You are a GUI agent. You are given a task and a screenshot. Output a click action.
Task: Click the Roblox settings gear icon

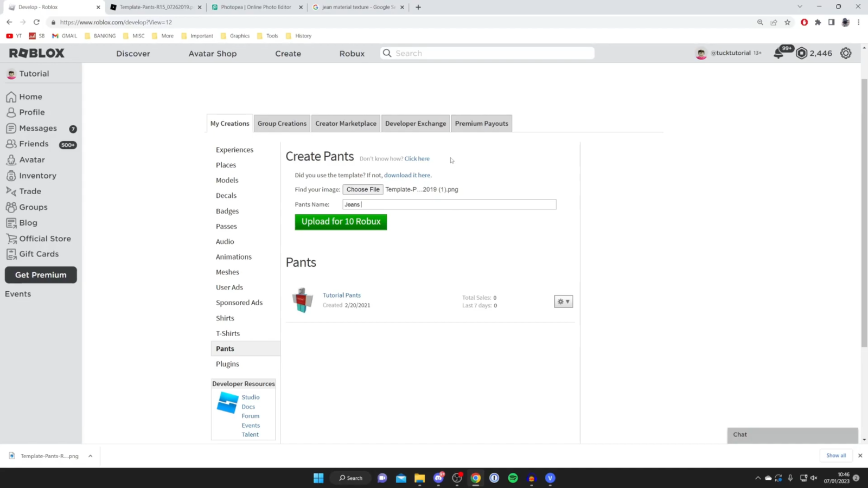coord(846,53)
